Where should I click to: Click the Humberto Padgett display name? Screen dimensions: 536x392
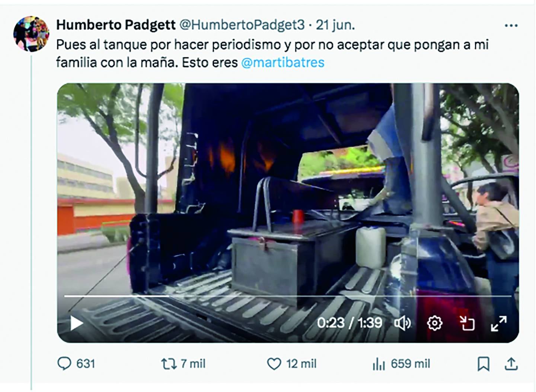point(116,25)
